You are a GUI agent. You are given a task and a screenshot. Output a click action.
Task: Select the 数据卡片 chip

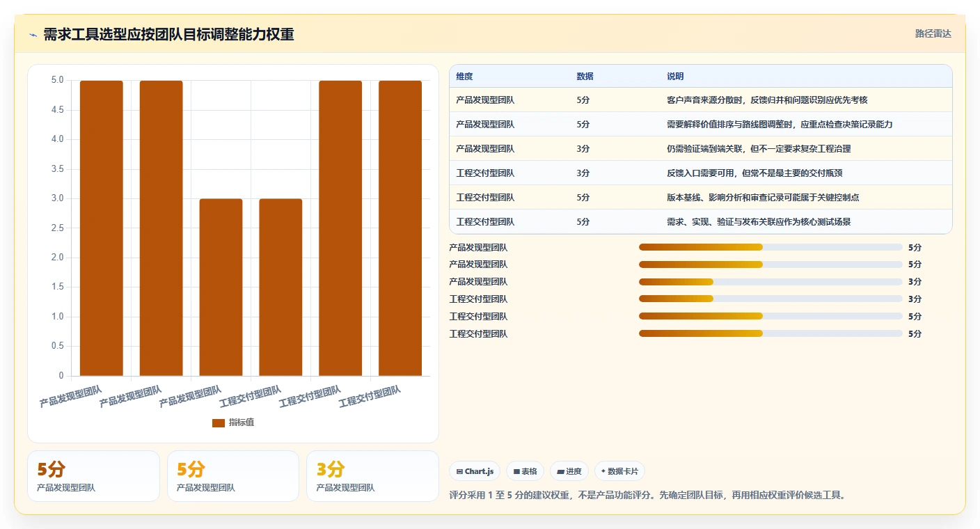619,471
